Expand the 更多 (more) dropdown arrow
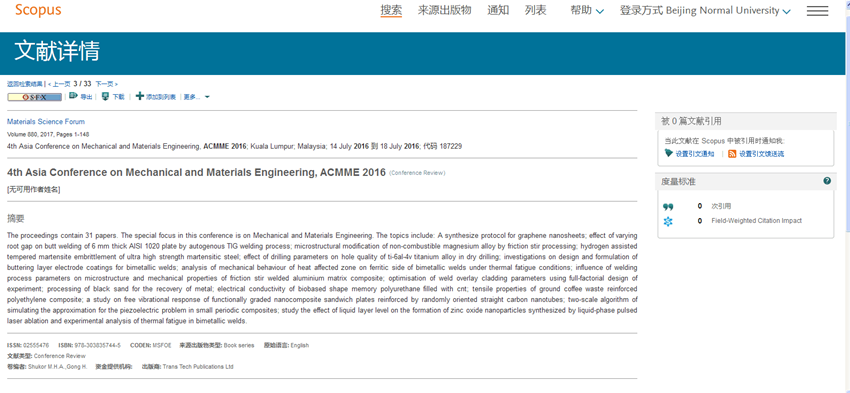Viewport: 850px width, 393px height. click(x=207, y=98)
